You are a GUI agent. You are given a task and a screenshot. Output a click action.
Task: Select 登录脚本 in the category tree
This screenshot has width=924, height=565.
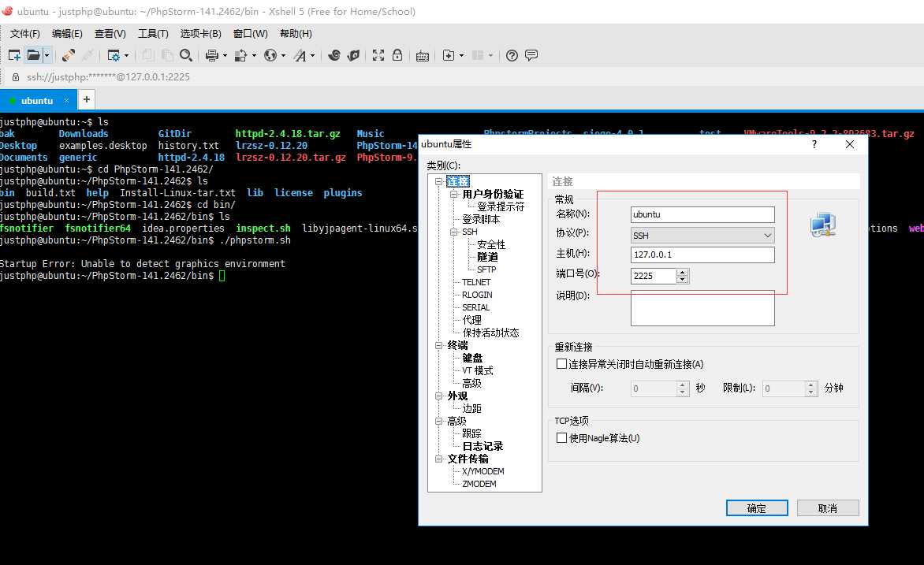coord(481,219)
